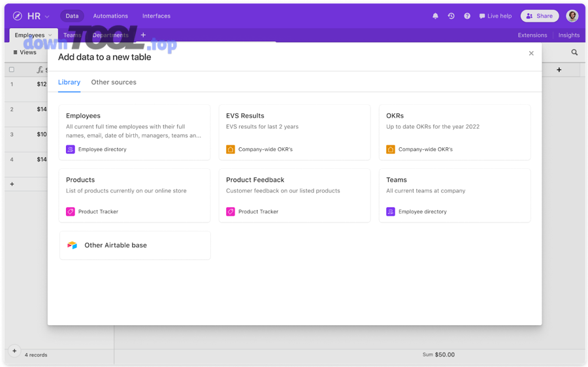The height and width of the screenshot is (367, 588).
Task: Close the Add data dialog
Action: pos(531,54)
